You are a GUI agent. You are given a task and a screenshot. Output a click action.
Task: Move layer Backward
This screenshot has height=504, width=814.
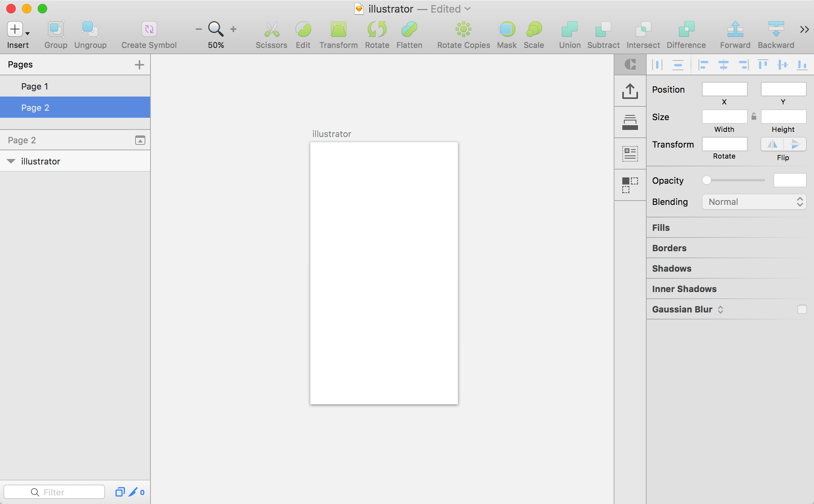point(776,29)
